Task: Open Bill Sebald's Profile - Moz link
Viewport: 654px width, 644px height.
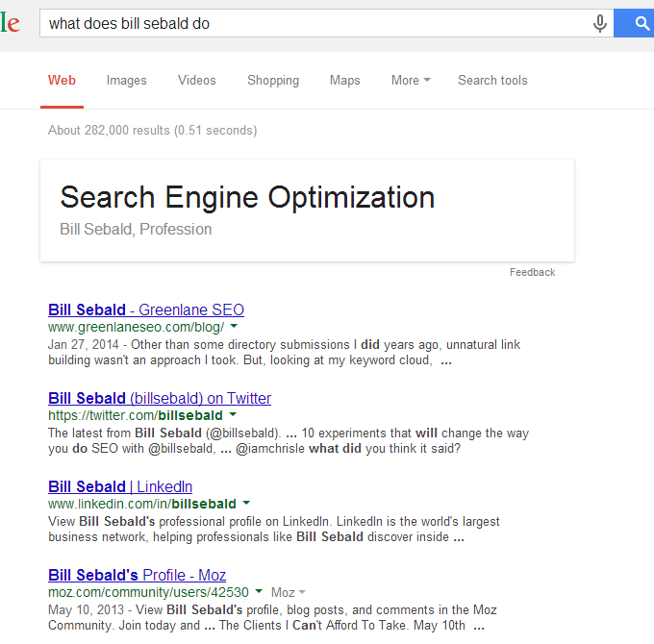Action: click(x=137, y=575)
